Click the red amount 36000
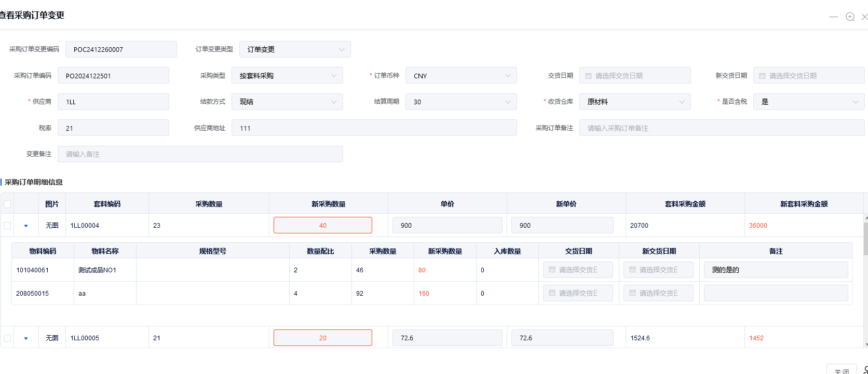 tap(758, 226)
